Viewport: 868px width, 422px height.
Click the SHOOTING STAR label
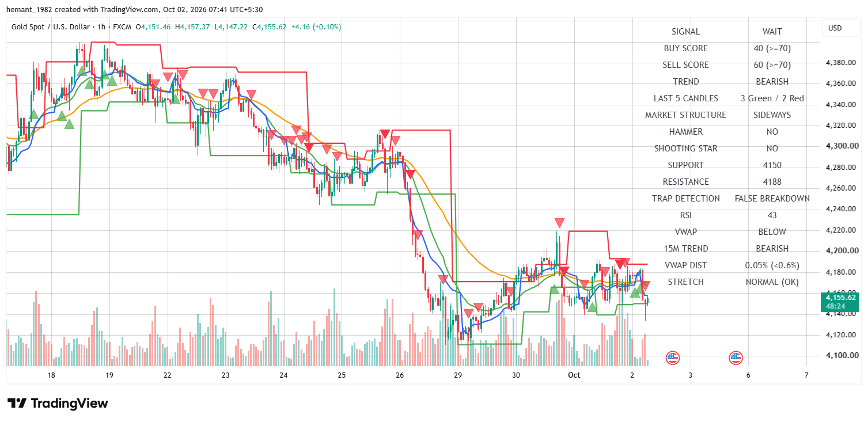click(685, 149)
